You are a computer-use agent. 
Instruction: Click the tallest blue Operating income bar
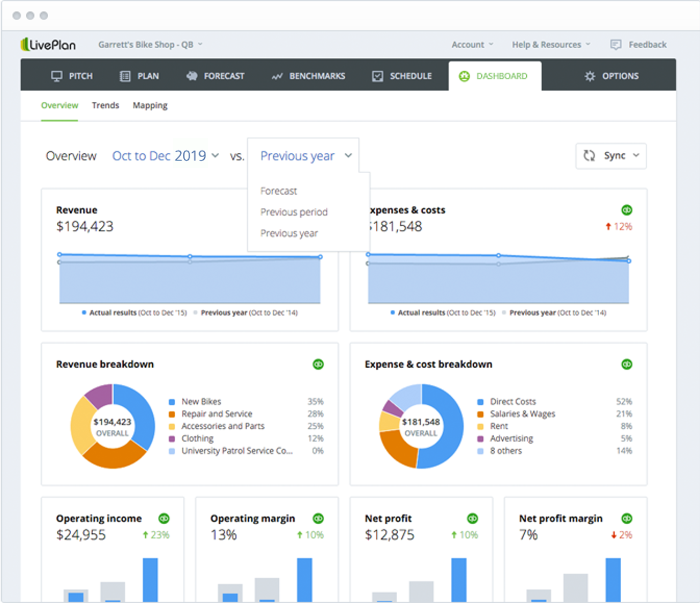point(150,580)
